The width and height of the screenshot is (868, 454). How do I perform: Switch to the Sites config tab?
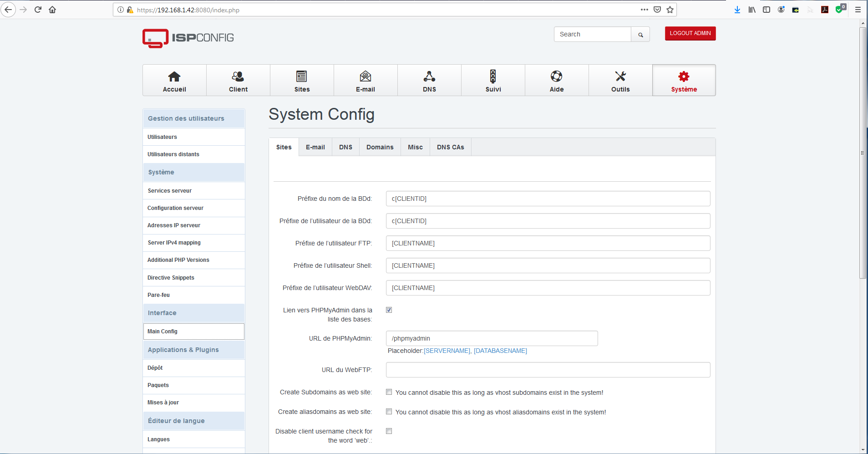tap(284, 147)
